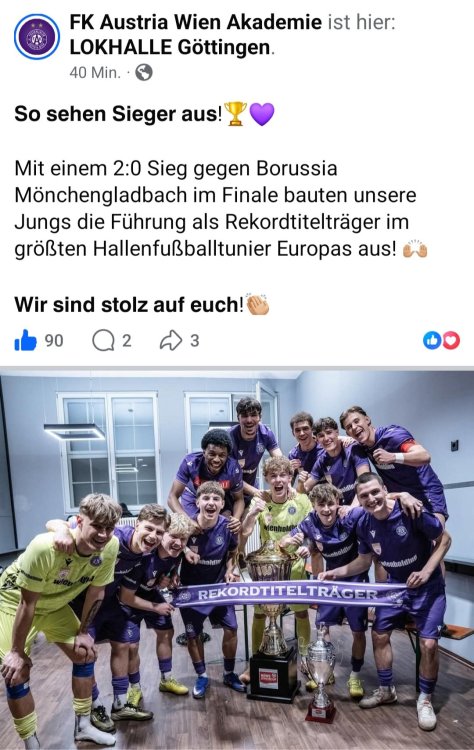
Task: View public audience globe icon
Action: (x=144, y=72)
